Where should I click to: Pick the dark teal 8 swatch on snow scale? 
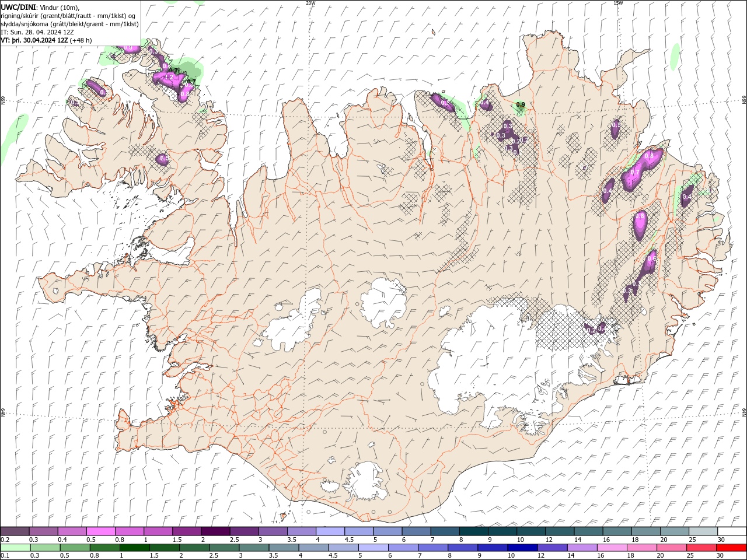[x=473, y=531]
